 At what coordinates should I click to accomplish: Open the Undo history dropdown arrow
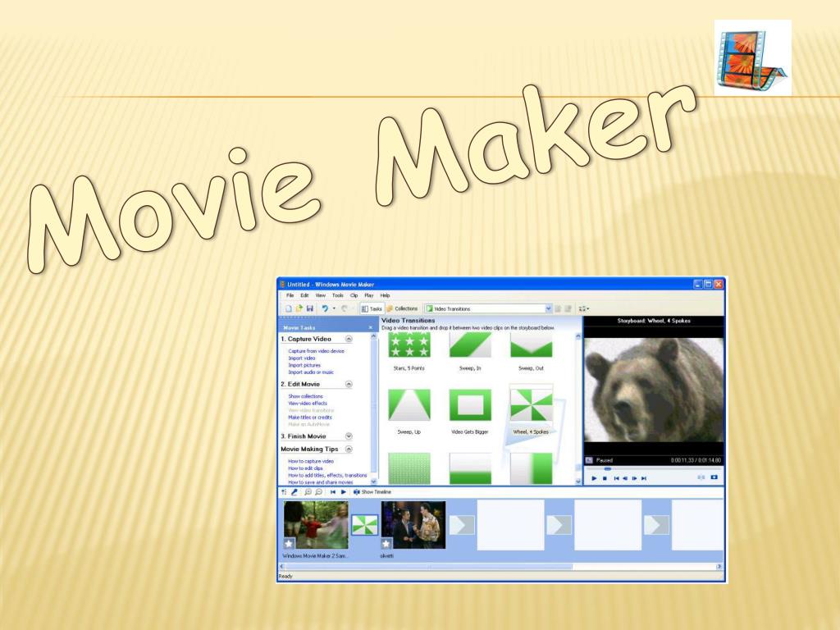coord(335,308)
